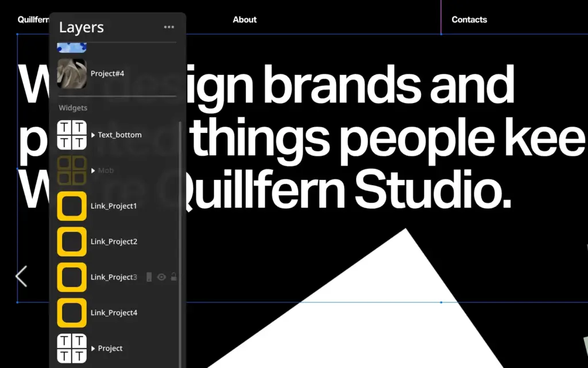
Task: Click the Link_Project4 layer name
Action: click(x=114, y=313)
